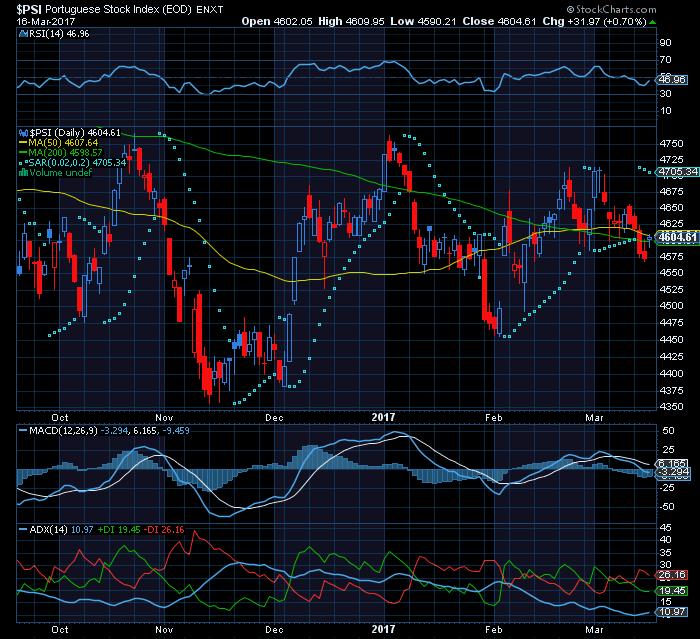Click the green 19.45 tag on ADX axis
Image resolution: width=700 pixels, height=639 pixels.
click(x=671, y=591)
